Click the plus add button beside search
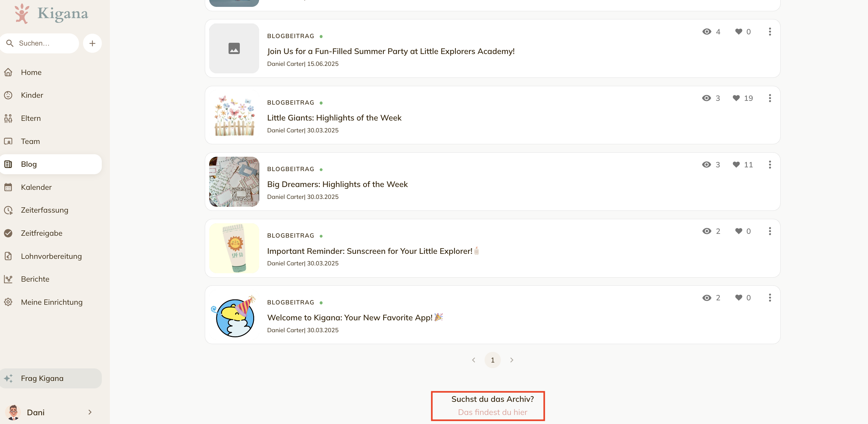The width and height of the screenshot is (868, 424). coord(92,43)
